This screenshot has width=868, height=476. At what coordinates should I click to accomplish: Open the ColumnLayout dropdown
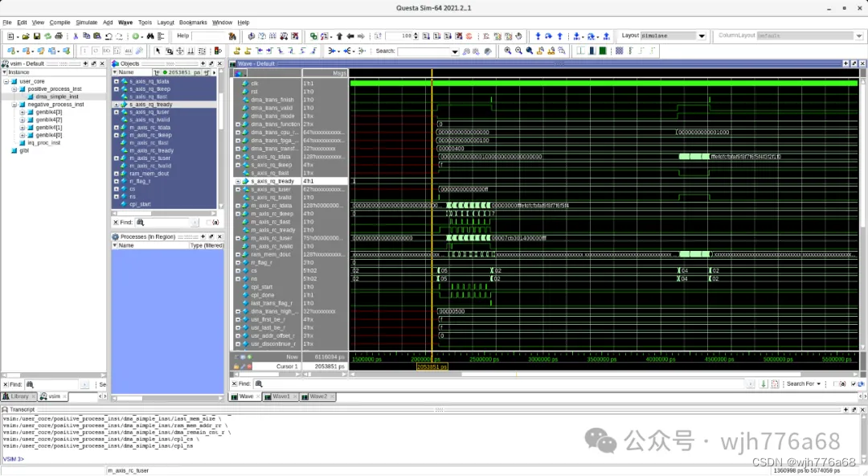859,36
